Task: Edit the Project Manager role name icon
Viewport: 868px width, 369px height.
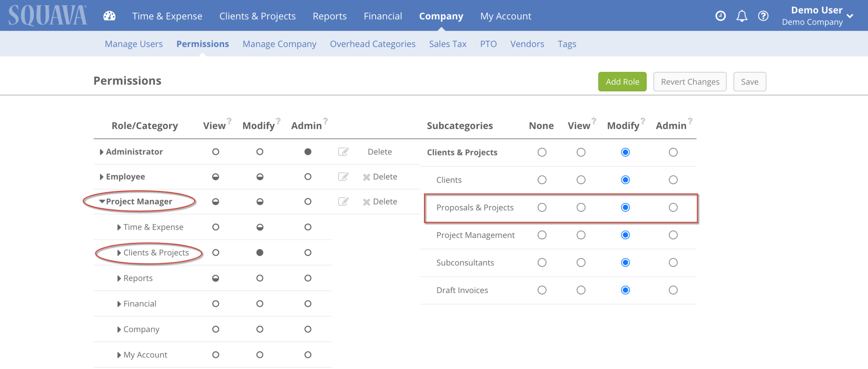Action: coord(343,201)
